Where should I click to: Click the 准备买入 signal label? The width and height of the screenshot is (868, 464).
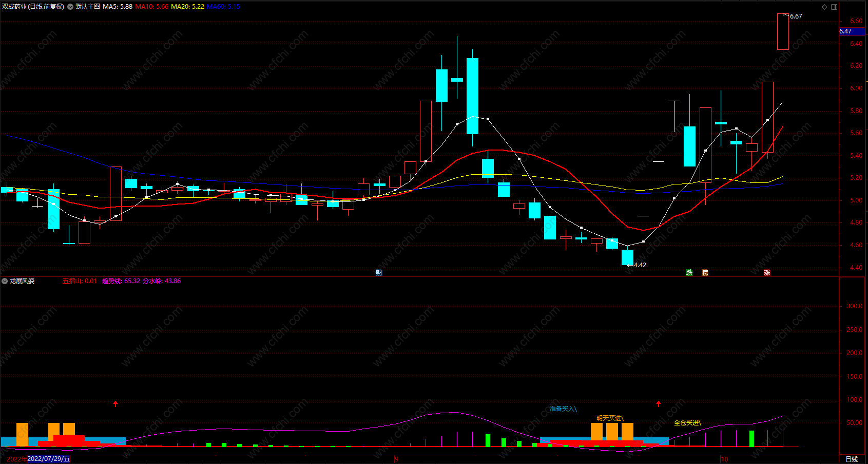pos(563,409)
